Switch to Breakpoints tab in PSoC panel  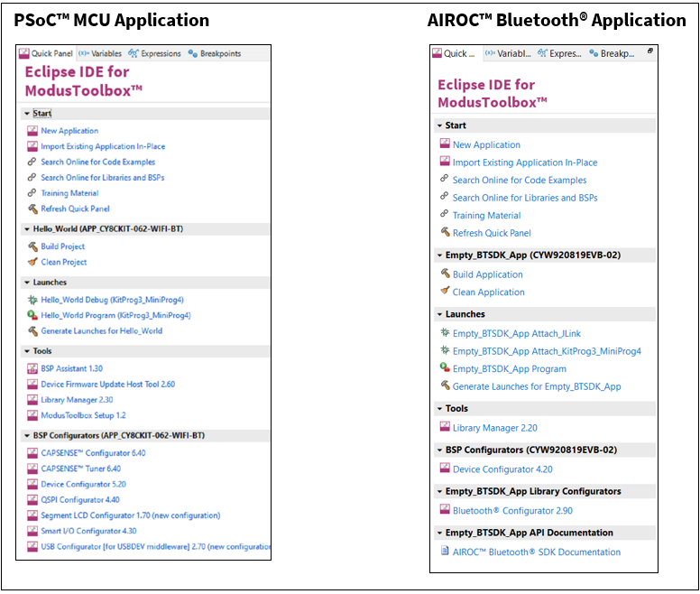pos(215,53)
